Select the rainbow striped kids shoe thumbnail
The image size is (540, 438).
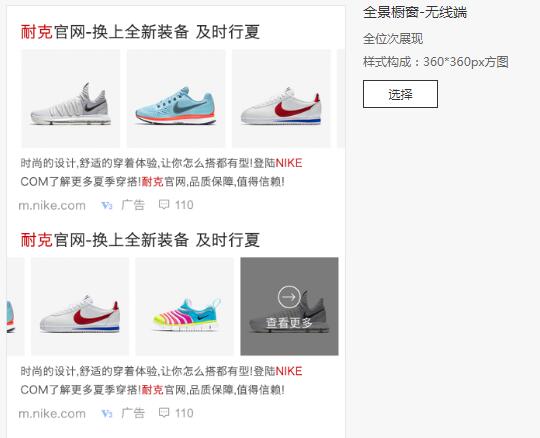coord(185,306)
